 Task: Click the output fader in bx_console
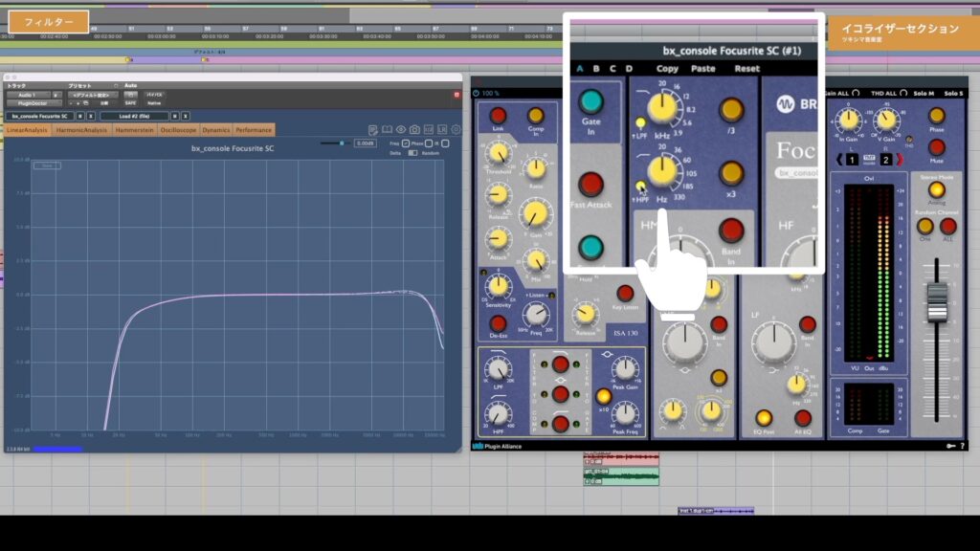937,302
